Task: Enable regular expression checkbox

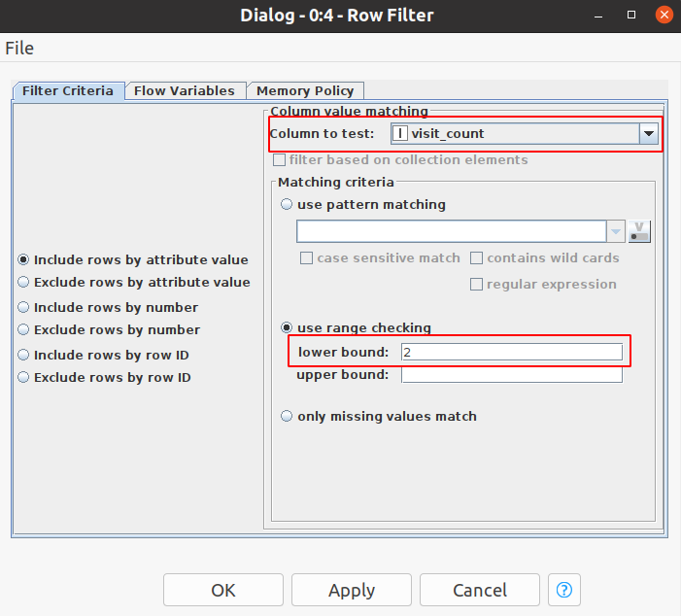Action: click(476, 284)
